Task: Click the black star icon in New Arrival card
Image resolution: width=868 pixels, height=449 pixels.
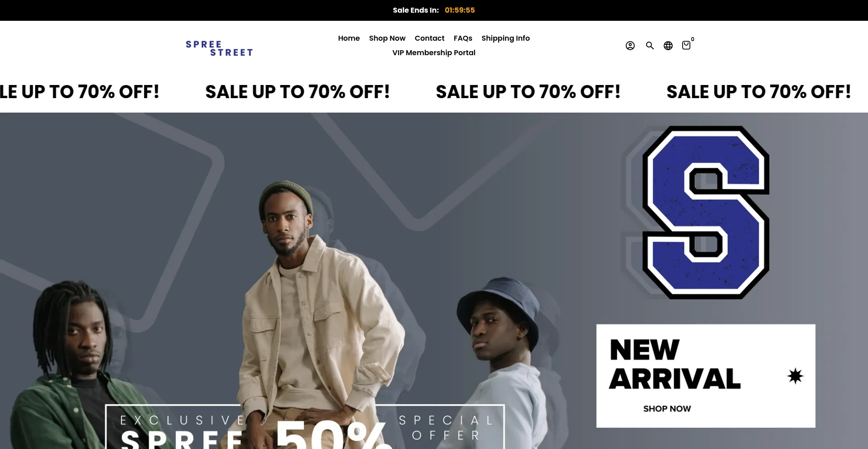Action: coord(795,376)
